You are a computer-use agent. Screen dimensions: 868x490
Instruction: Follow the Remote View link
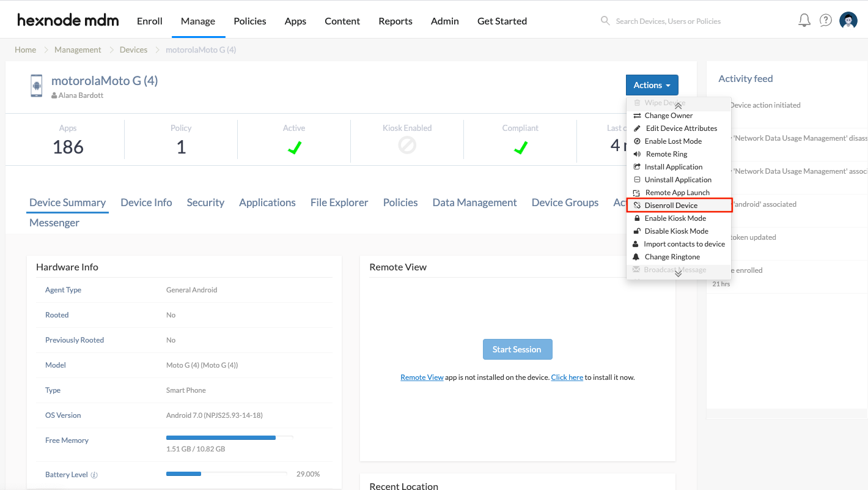[422, 377]
